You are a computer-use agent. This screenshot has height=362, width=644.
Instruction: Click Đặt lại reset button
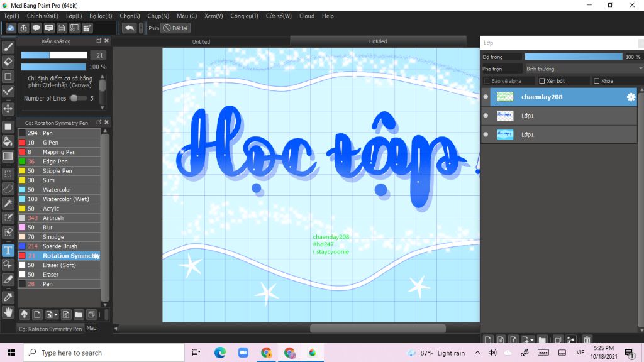175,28
